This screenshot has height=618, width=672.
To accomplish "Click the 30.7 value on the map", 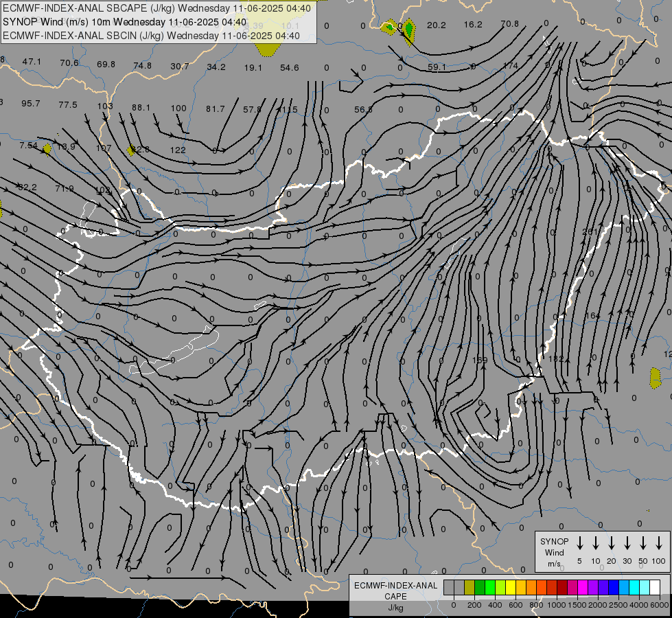I will coord(180,67).
